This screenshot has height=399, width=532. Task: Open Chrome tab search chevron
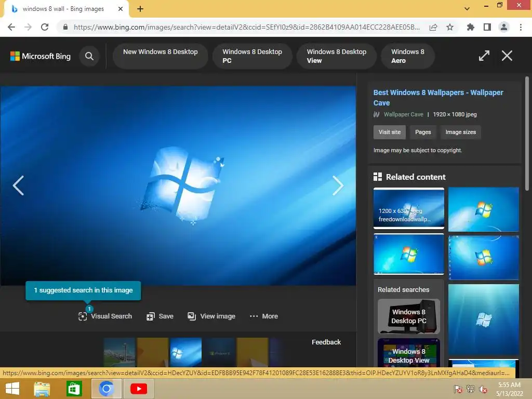pyautogui.click(x=467, y=9)
